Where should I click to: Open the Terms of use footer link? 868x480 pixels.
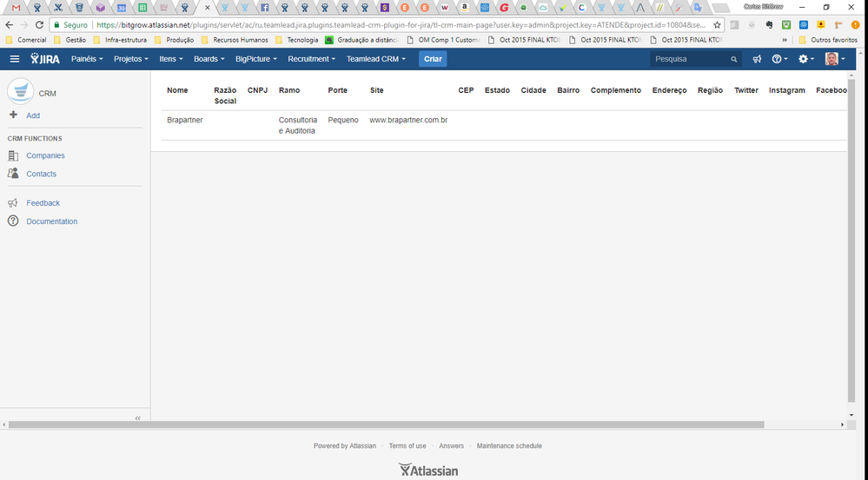[407, 446]
